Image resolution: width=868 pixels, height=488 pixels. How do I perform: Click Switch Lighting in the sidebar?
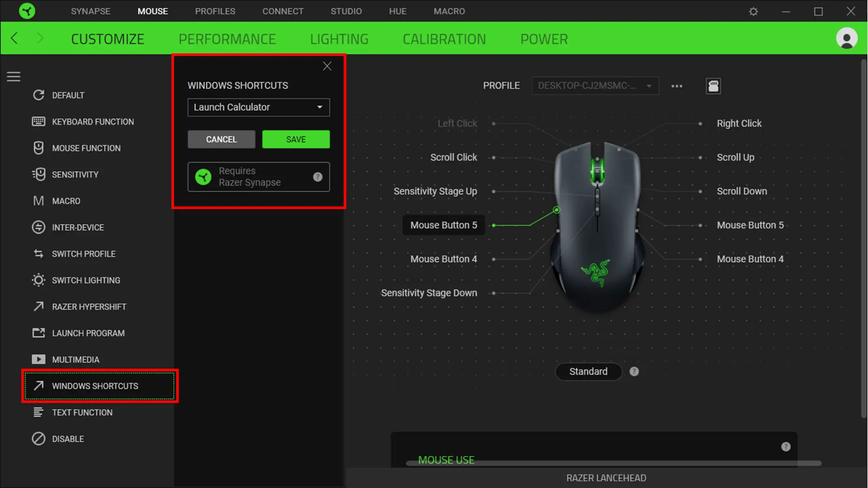pyautogui.click(x=86, y=280)
